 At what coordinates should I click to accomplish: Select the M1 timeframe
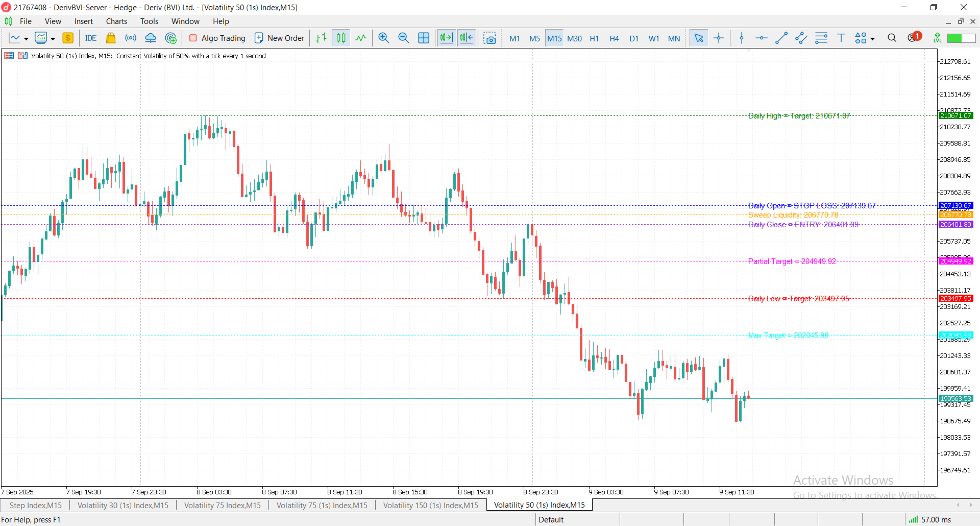pyautogui.click(x=514, y=38)
